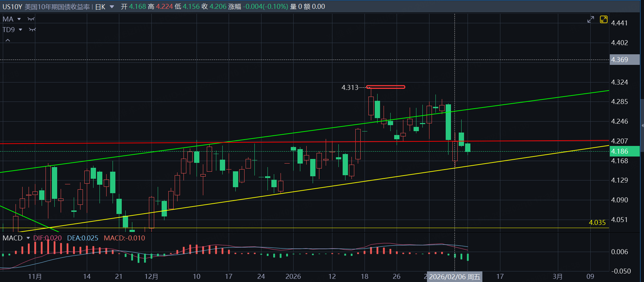Open the MA indicator dropdown
Screen dimensions: 644x282
pyautogui.click(x=19, y=19)
